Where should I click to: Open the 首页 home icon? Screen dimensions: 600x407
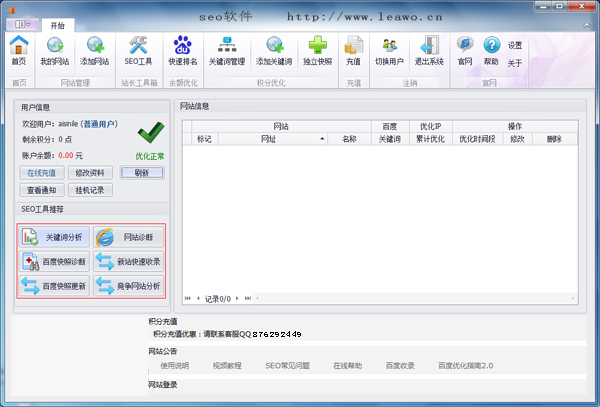point(19,51)
